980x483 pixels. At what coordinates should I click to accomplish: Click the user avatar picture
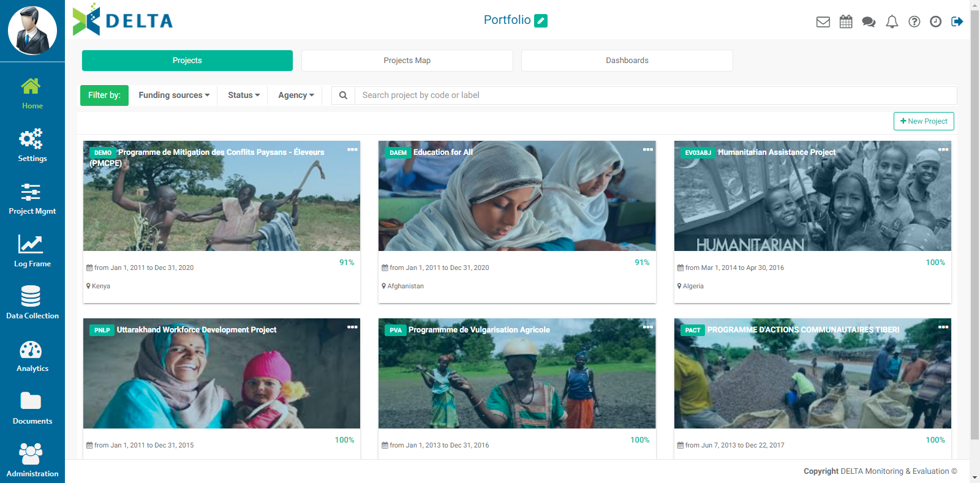(32, 31)
